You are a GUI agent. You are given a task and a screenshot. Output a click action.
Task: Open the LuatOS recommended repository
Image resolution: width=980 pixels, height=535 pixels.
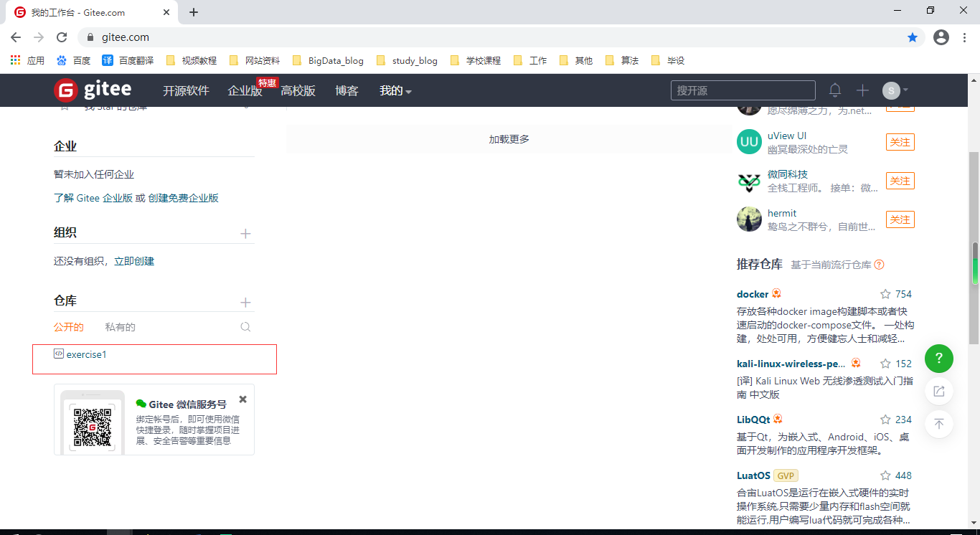point(753,475)
